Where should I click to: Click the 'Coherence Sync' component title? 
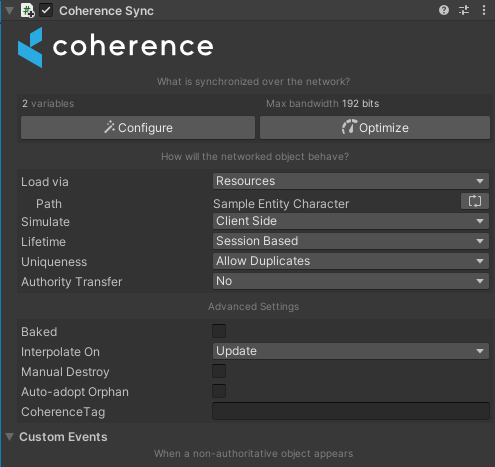coord(106,11)
